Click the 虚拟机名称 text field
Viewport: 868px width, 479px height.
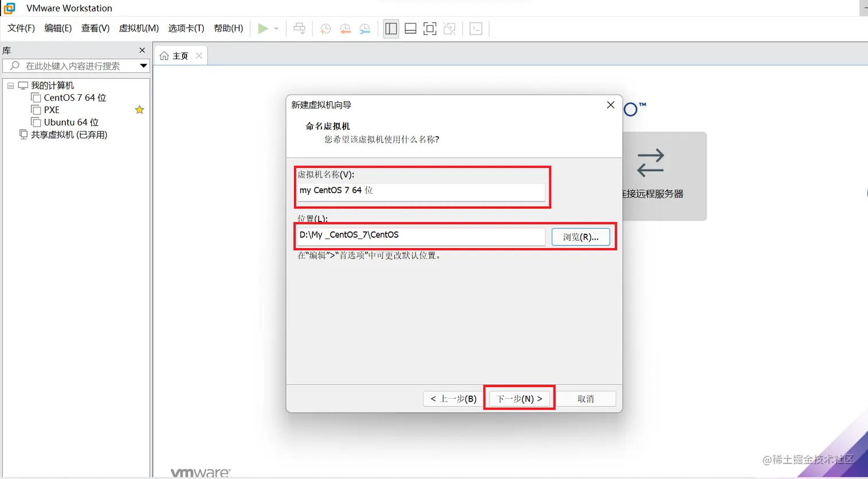(x=421, y=191)
